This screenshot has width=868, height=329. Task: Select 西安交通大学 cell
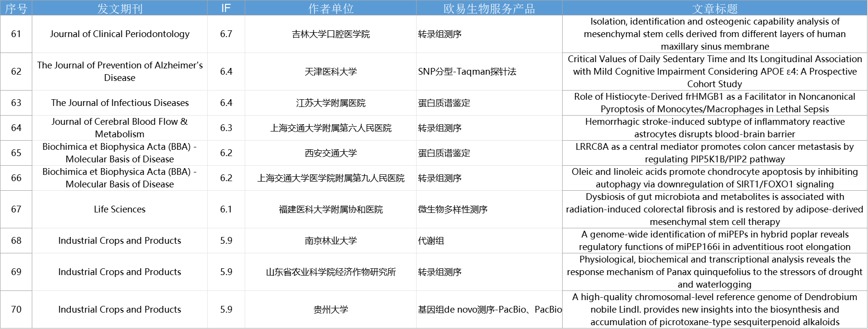330,153
